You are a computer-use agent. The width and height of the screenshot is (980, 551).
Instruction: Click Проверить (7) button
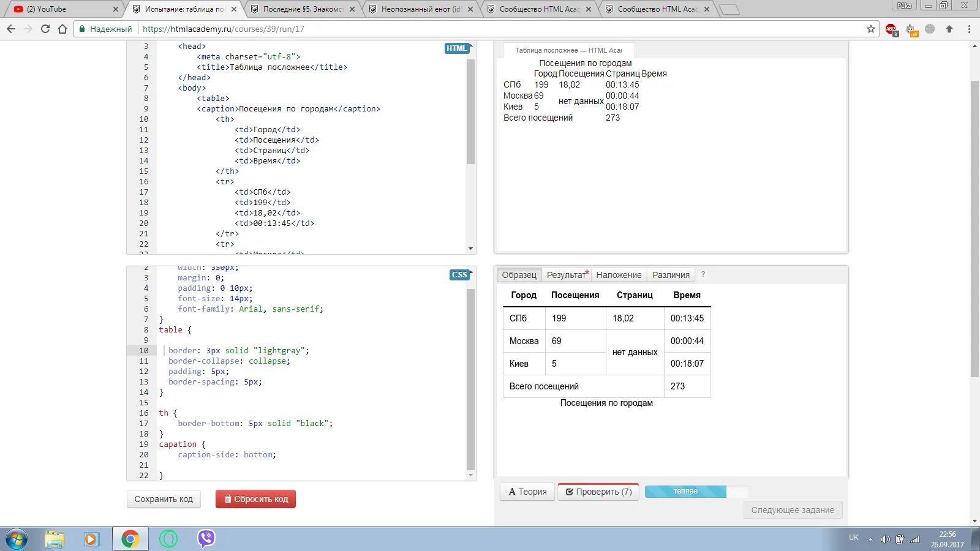[598, 492]
